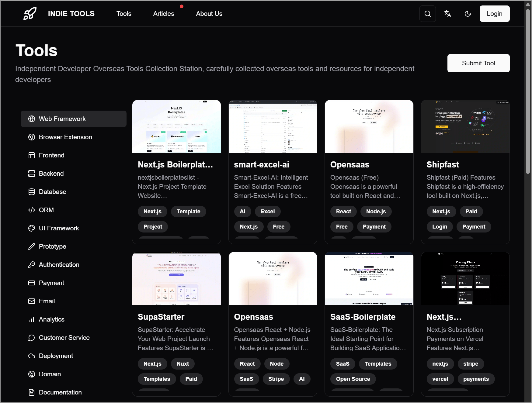
Task: Select Web Framework category label
Action: click(x=62, y=119)
